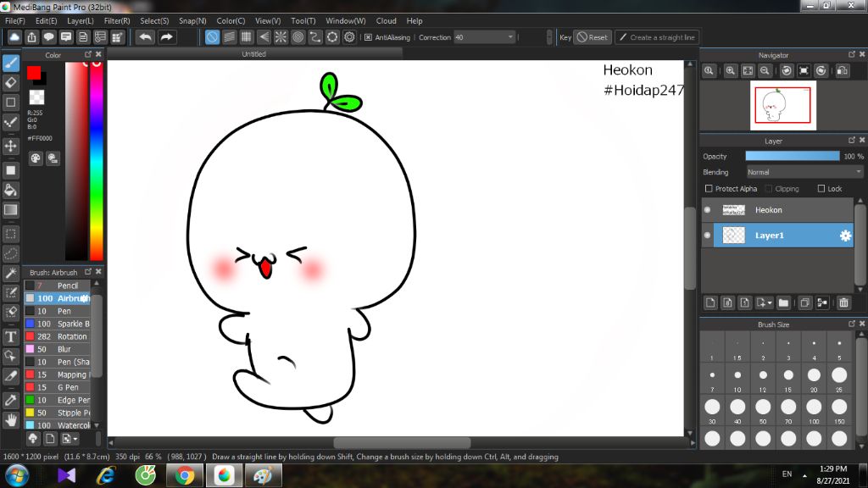The image size is (868, 488).
Task: Zoom in using Navigator magnifier plus
Action: (x=731, y=71)
